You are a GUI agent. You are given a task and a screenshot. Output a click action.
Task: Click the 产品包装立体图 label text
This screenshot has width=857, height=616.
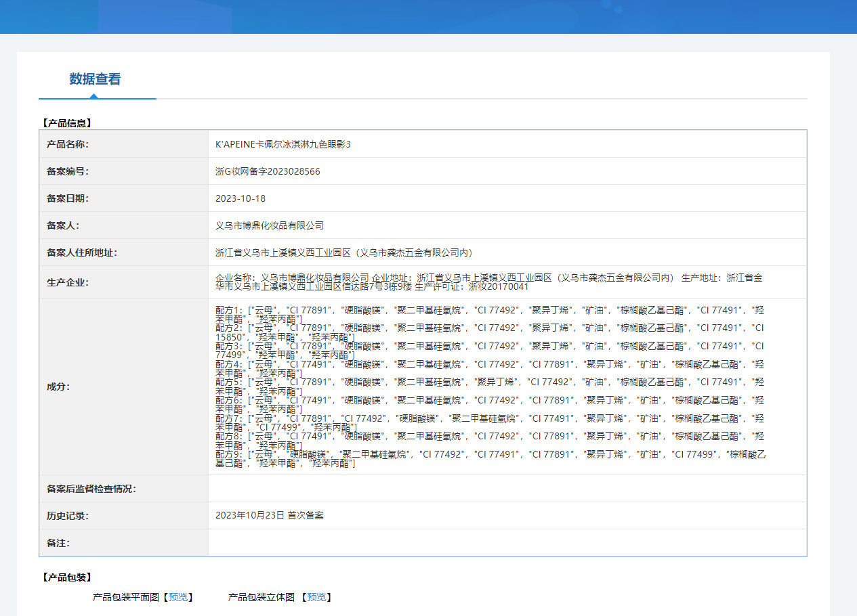tap(261, 597)
